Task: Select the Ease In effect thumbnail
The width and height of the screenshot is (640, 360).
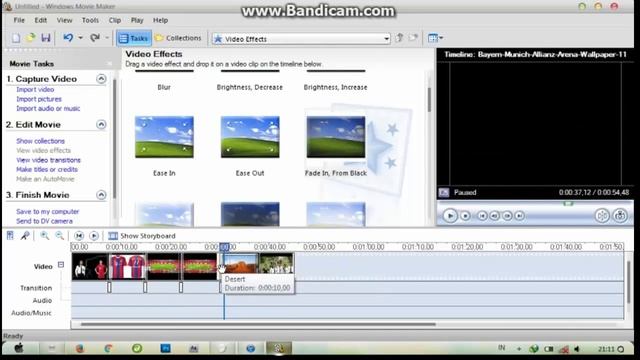Action: [164, 137]
